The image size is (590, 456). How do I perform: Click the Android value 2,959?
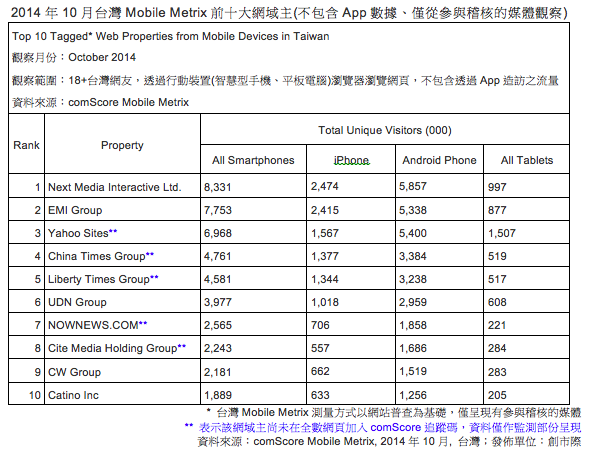(x=413, y=302)
